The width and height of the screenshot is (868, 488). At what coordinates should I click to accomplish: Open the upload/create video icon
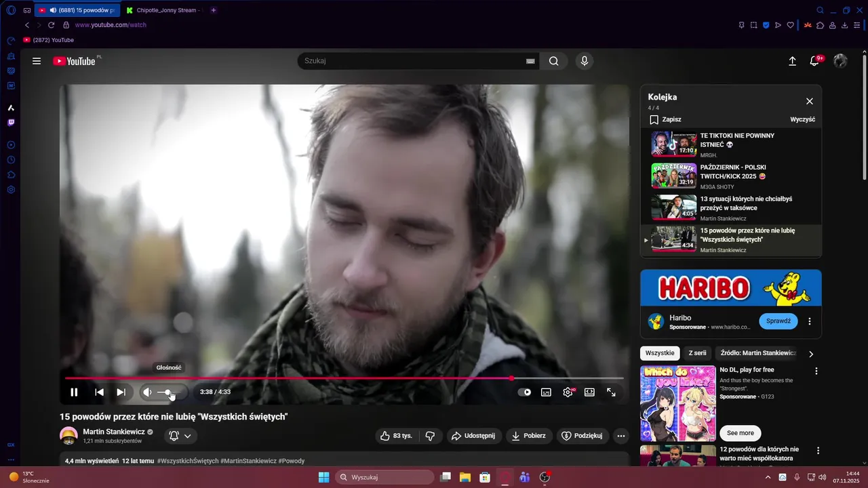(792, 61)
